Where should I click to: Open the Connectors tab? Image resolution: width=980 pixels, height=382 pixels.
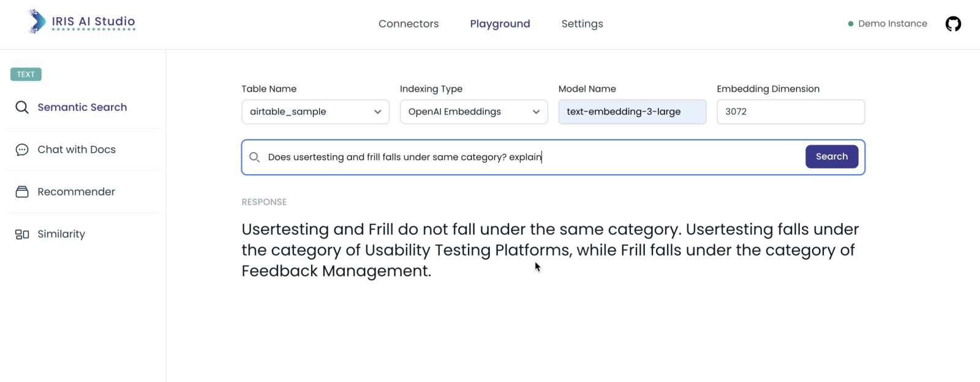(409, 24)
